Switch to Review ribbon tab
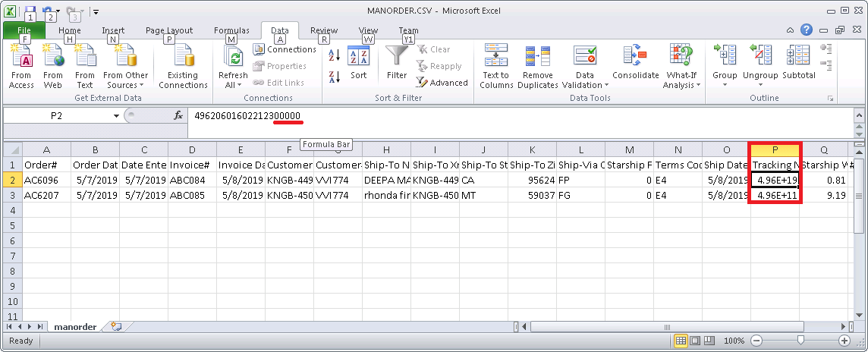 [x=324, y=30]
